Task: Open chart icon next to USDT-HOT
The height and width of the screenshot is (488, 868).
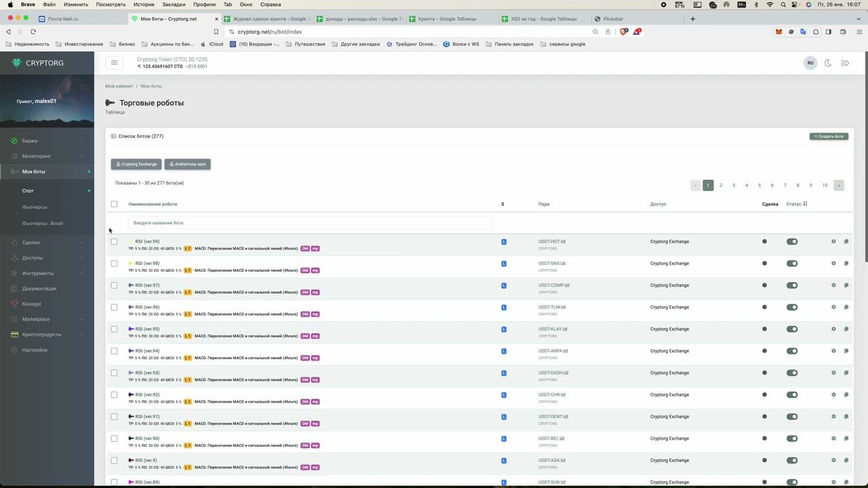Action: click(x=564, y=241)
